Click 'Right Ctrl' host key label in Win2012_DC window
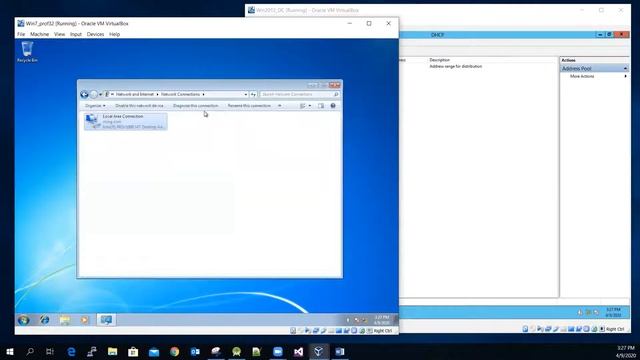The width and height of the screenshot is (640, 360). click(615, 329)
